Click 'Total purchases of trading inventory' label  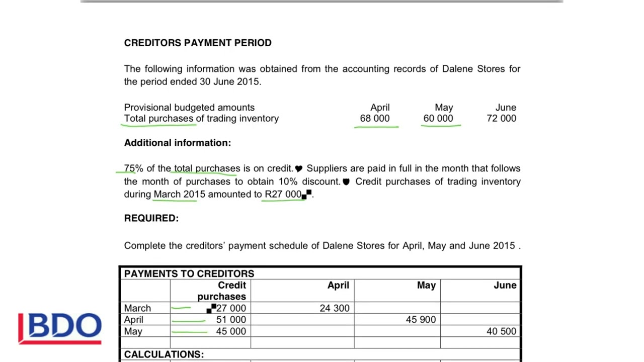pyautogui.click(x=201, y=118)
